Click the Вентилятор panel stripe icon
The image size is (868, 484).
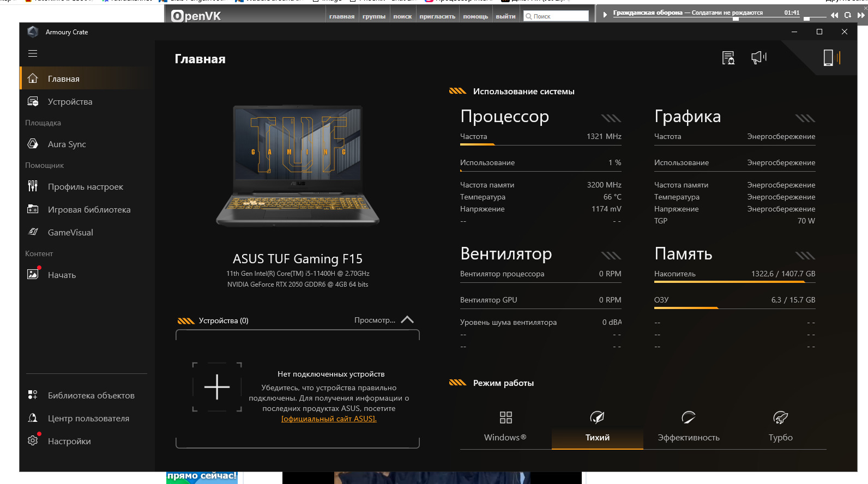point(611,256)
